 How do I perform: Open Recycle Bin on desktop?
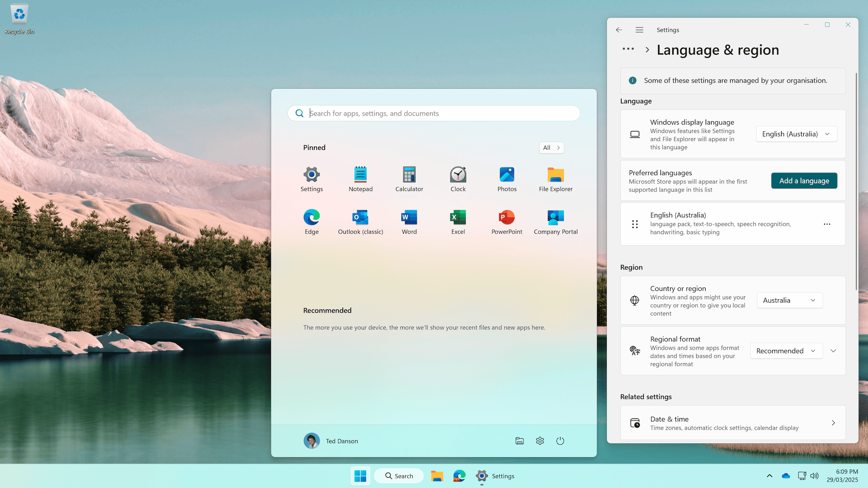click(x=19, y=19)
